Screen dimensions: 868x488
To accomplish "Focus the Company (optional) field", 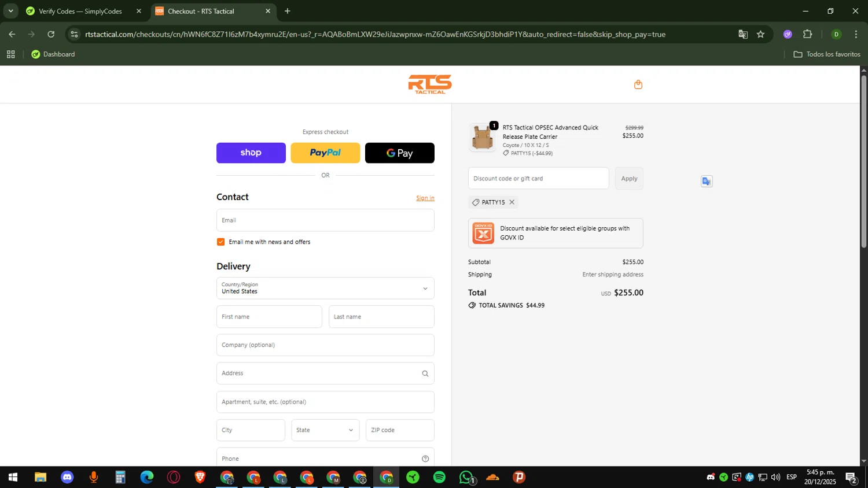I will [x=325, y=345].
